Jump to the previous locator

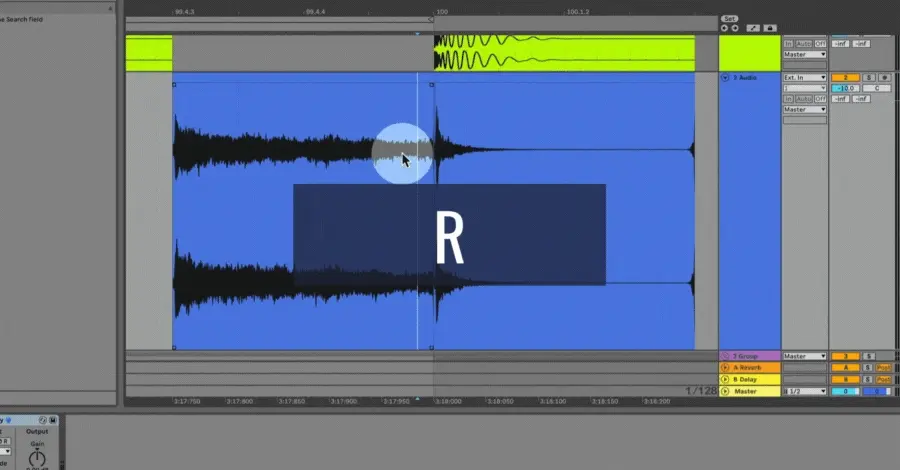coord(724,28)
